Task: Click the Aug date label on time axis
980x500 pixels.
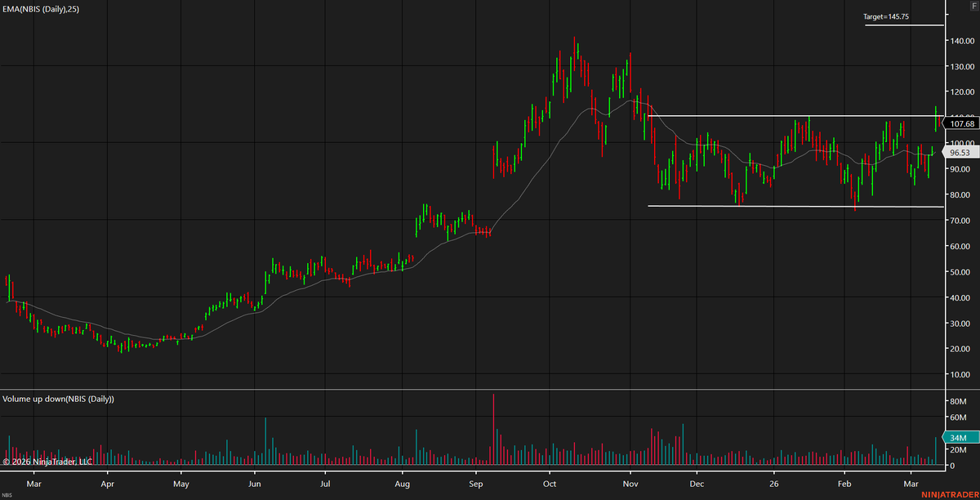Action: point(403,483)
